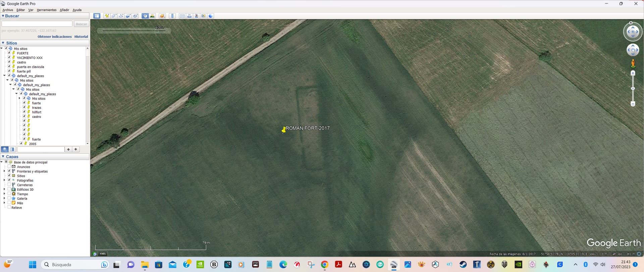Uncheck the Fronteras y etiquetas layer
This screenshot has width=644, height=272.
[x=9, y=171]
